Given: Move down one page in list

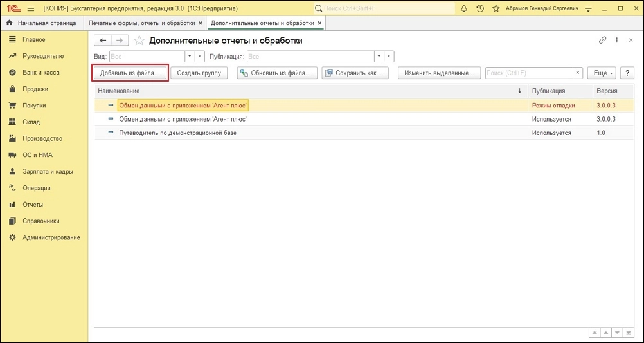Looking at the screenshot, I should [617, 332].
